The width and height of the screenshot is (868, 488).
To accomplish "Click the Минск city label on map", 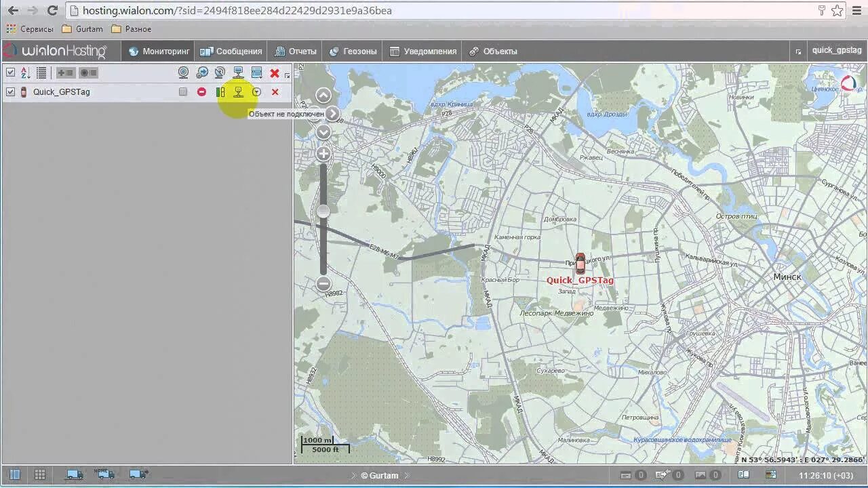I will [787, 277].
